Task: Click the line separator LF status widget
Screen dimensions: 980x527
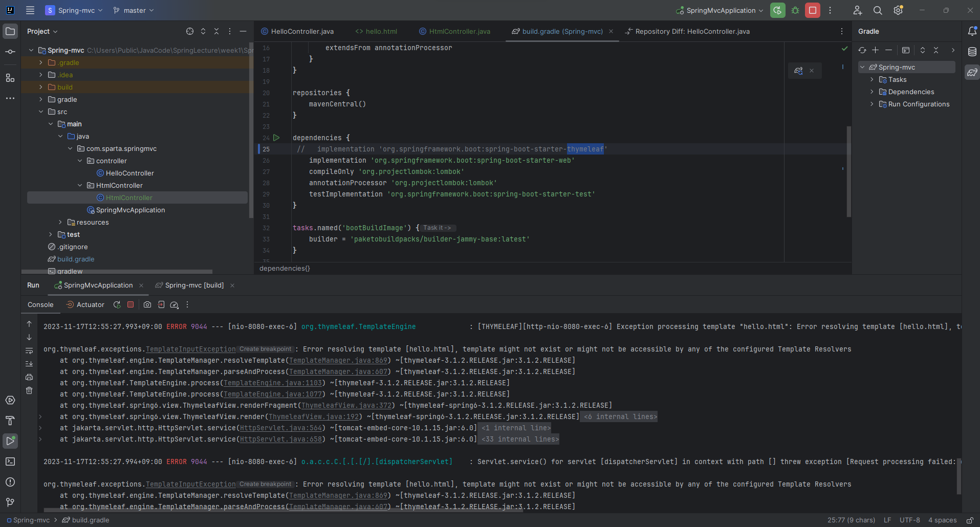Action: tap(887, 520)
